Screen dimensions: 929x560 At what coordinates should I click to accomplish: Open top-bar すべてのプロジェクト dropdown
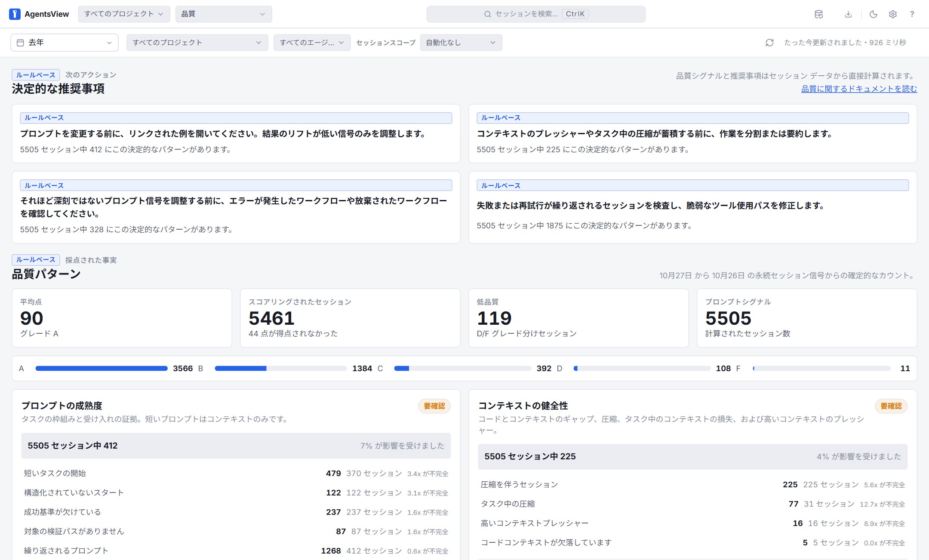point(124,14)
